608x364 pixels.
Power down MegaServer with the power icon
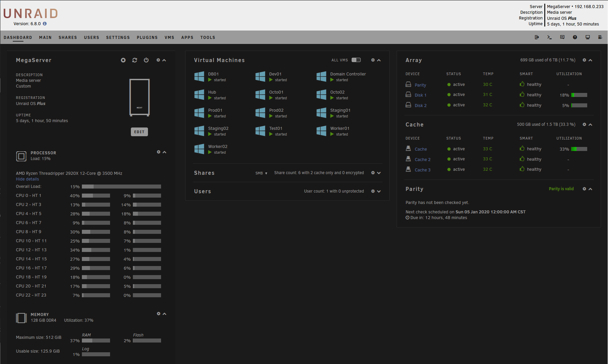tap(146, 60)
